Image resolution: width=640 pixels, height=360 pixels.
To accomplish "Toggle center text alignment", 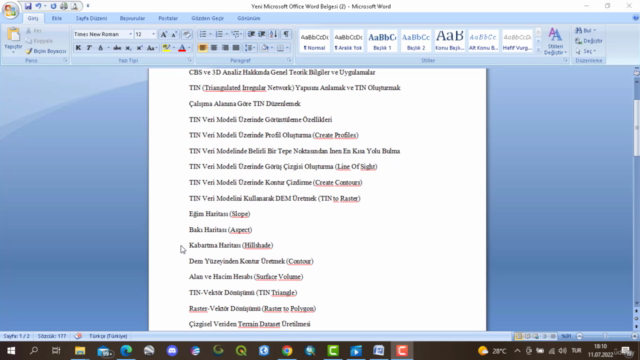I will pos(214,48).
